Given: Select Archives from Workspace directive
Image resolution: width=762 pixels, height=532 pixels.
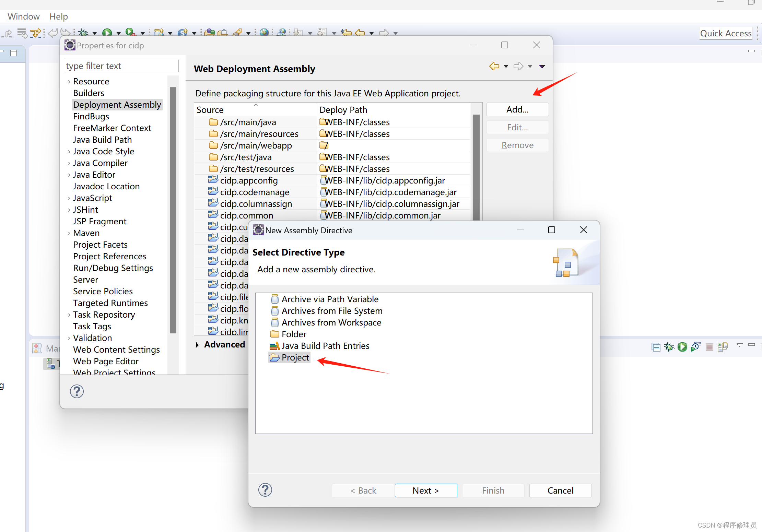Looking at the screenshot, I should pos(326,322).
